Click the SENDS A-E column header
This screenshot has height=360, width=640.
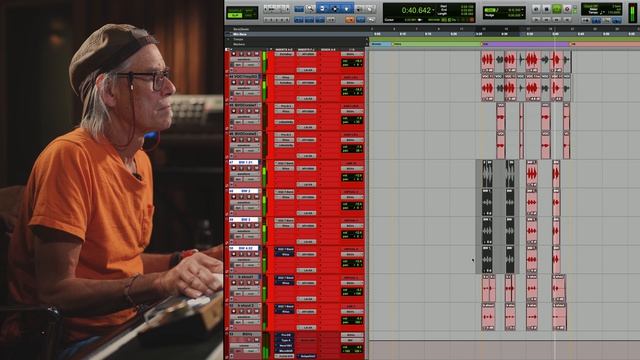(x=328, y=49)
